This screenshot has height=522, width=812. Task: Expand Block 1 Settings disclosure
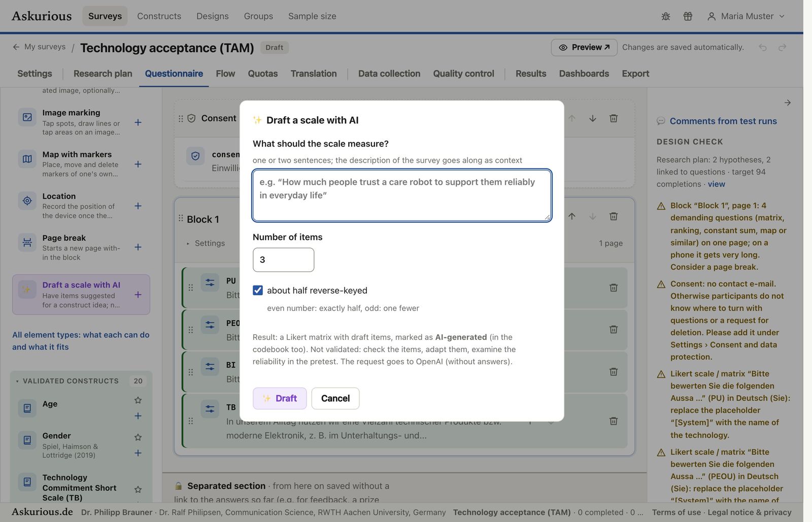pos(206,243)
